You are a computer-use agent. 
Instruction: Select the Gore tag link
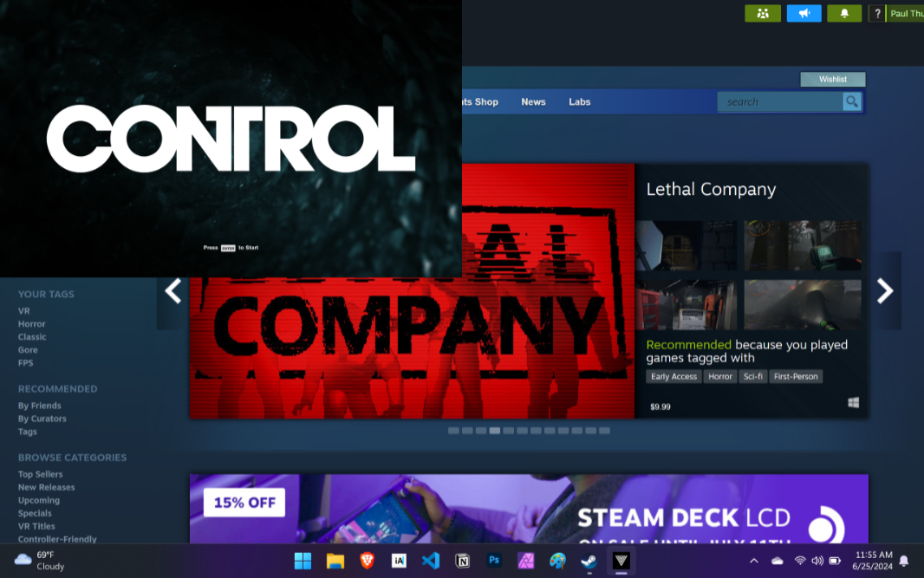tap(28, 350)
